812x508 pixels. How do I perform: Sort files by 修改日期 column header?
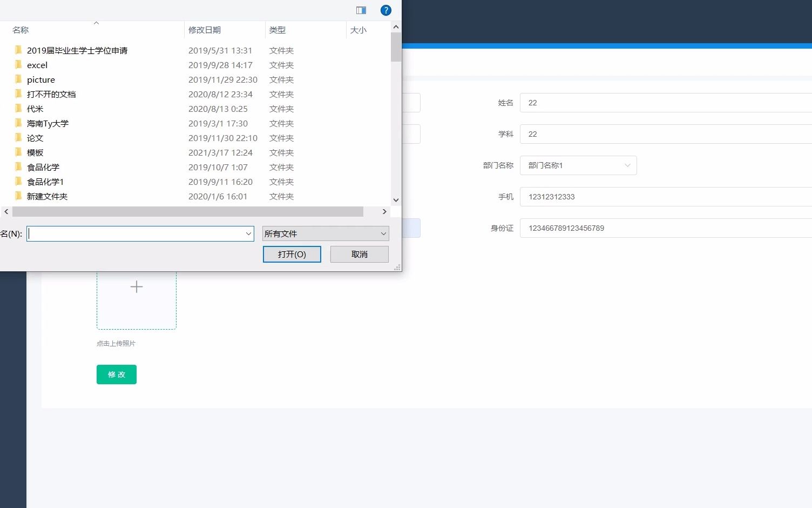coord(205,30)
